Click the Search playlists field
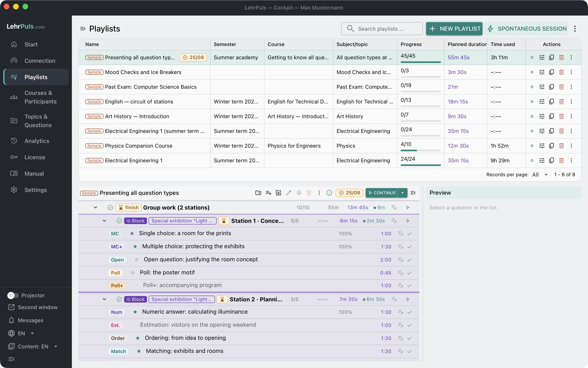This screenshot has width=588, height=368. click(382, 29)
